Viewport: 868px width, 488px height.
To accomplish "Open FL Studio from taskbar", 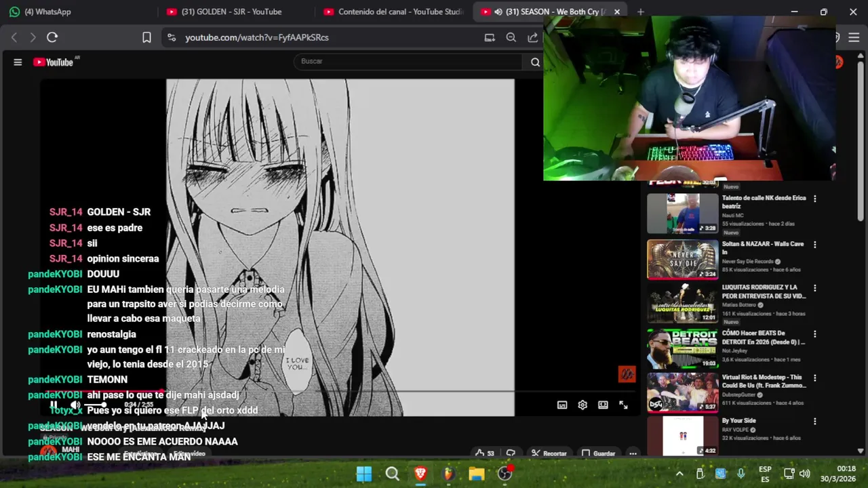I will point(448,474).
